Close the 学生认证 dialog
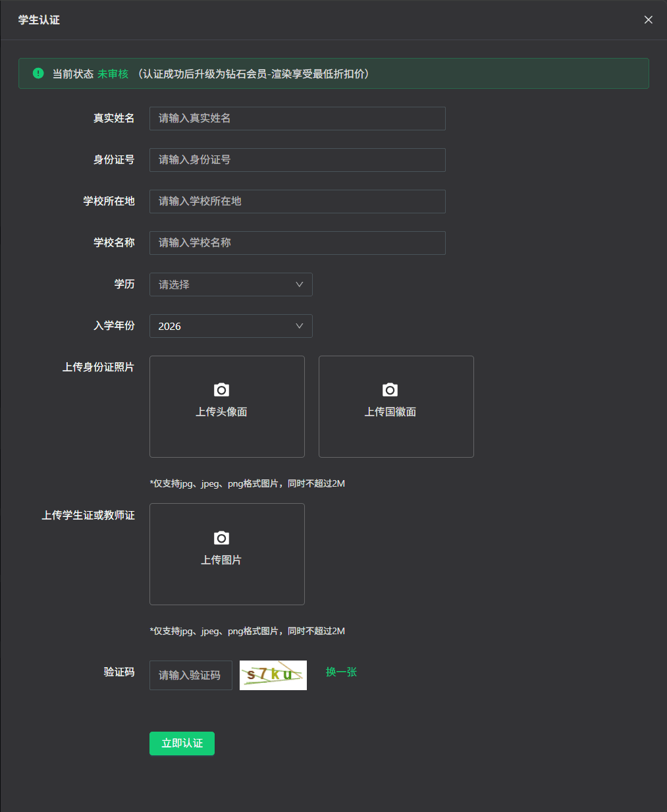 coord(649,20)
